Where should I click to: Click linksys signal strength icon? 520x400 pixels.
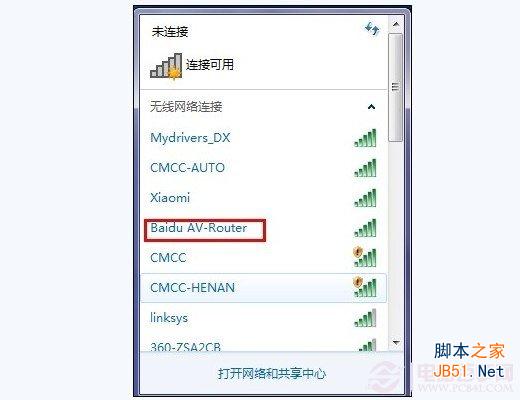pyautogui.click(x=365, y=318)
